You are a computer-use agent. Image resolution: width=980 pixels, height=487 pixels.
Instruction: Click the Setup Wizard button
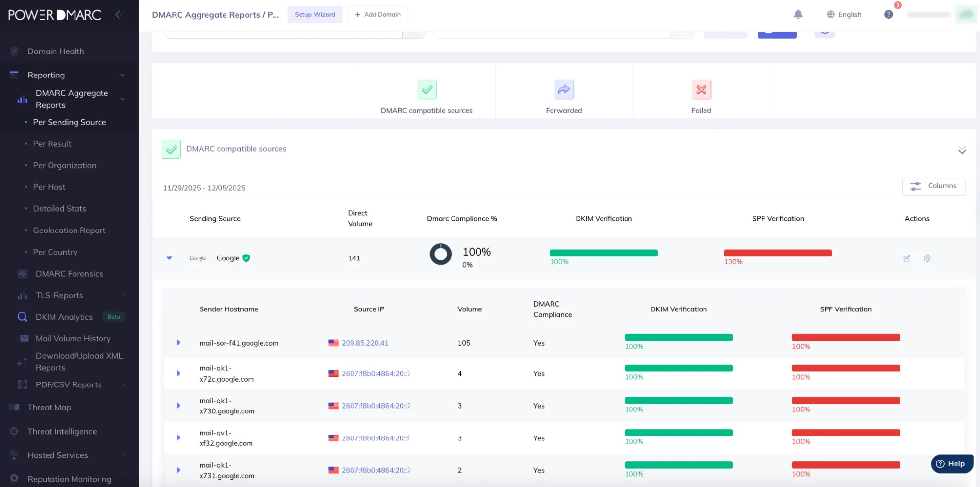315,14
